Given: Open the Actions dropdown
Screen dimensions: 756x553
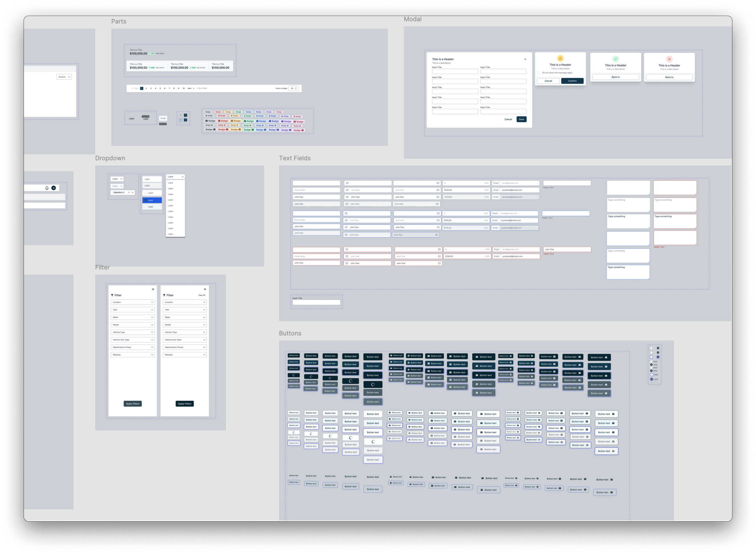Looking at the screenshot, I should coord(64,77).
